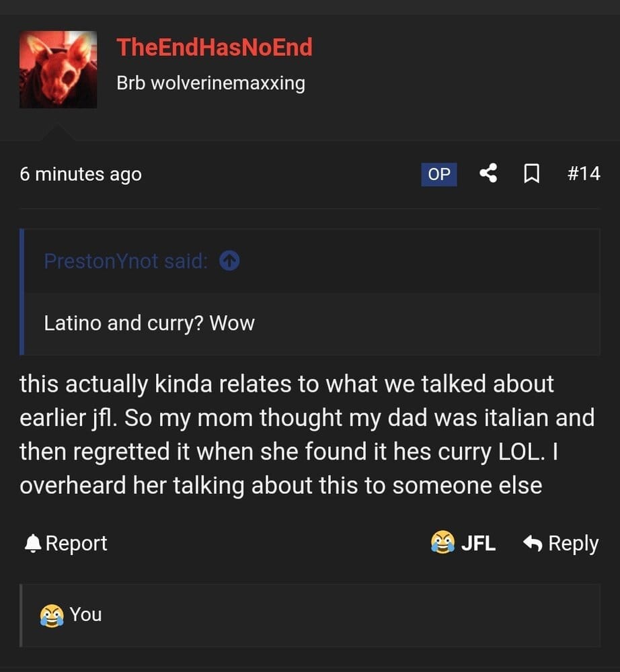Viewport: 620px width, 672px height.
Task: Click the 6 minutes ago timestamp
Action: (x=81, y=175)
